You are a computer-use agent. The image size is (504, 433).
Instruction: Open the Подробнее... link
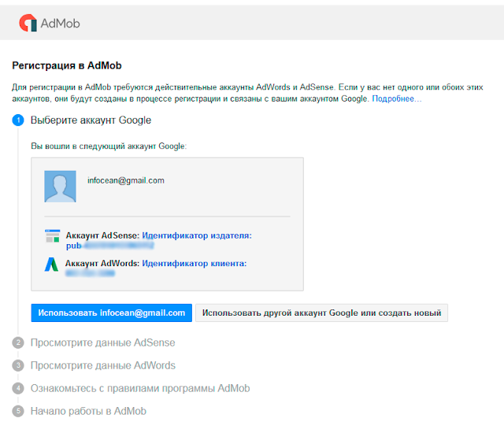coord(396,98)
